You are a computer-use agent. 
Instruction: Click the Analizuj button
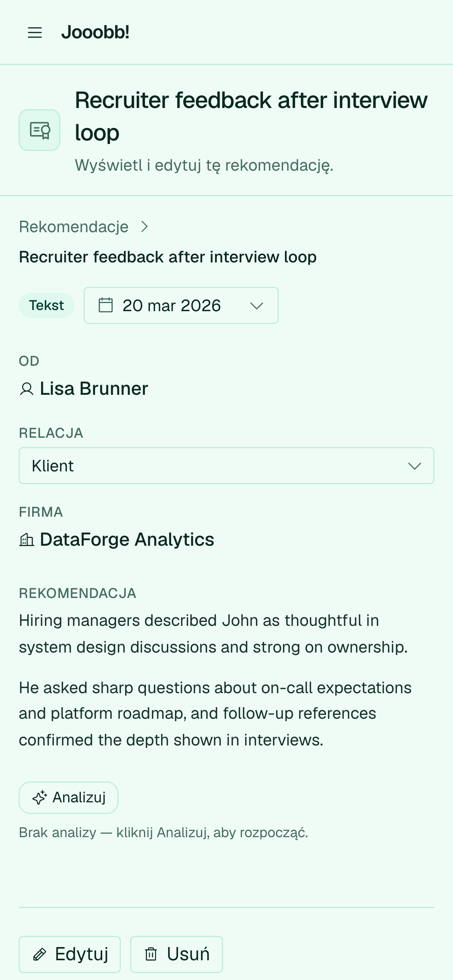[x=69, y=798]
